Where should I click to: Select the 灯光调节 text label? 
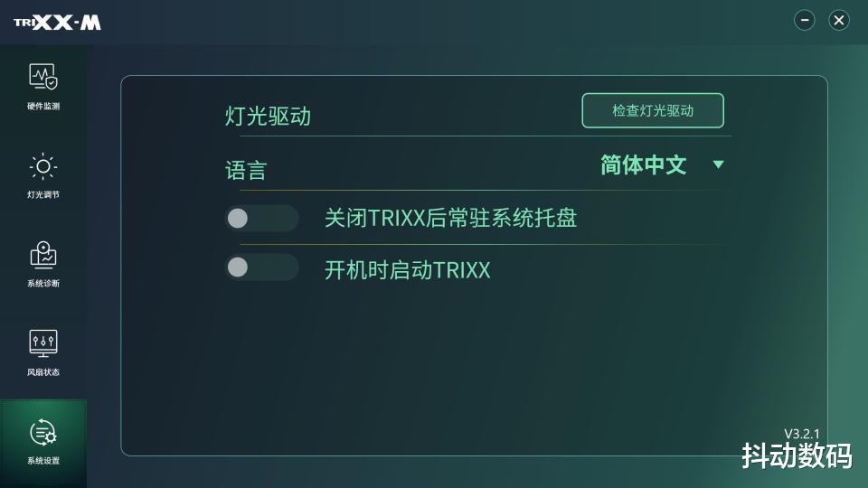click(43, 195)
